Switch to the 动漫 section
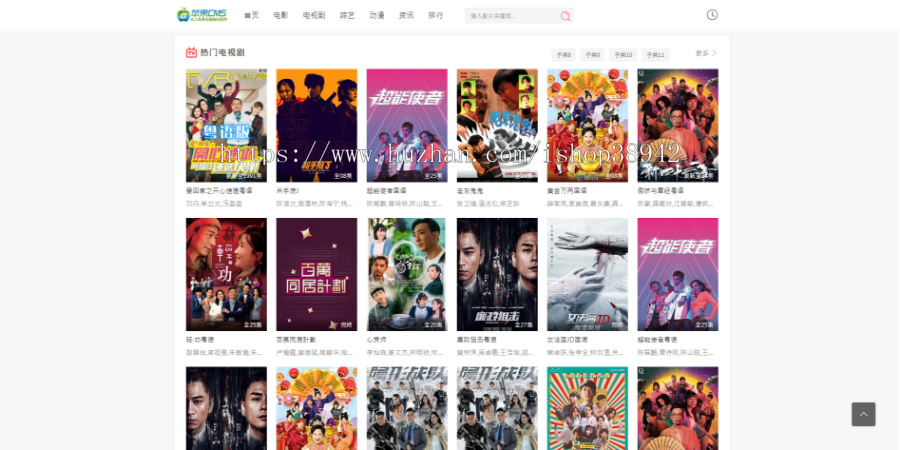 click(x=377, y=15)
